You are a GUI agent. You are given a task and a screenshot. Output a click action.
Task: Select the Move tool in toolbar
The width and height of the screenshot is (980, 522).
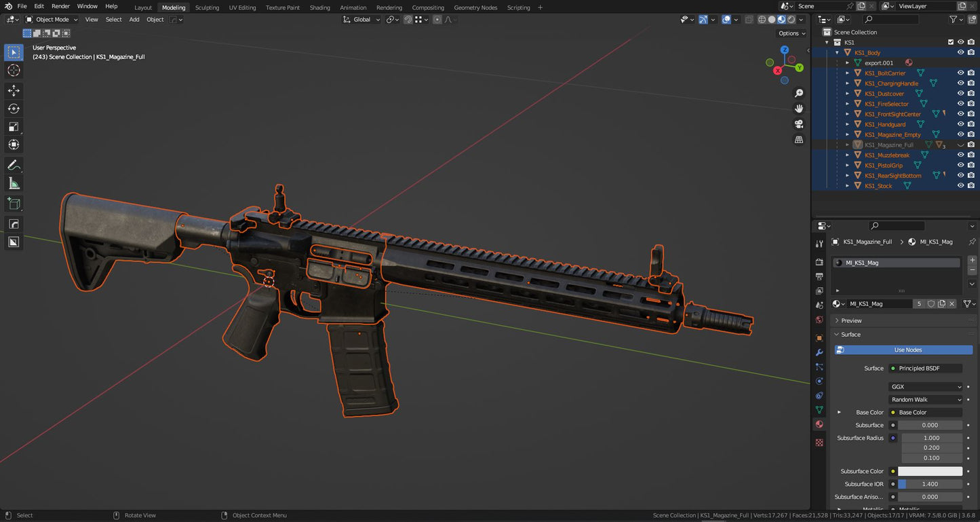click(x=14, y=90)
